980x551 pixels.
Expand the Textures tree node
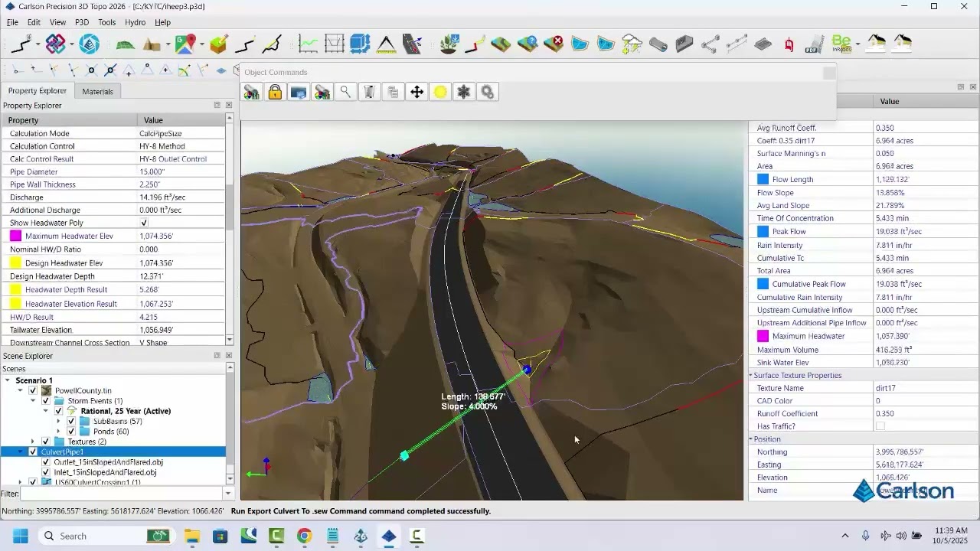pyautogui.click(x=33, y=442)
